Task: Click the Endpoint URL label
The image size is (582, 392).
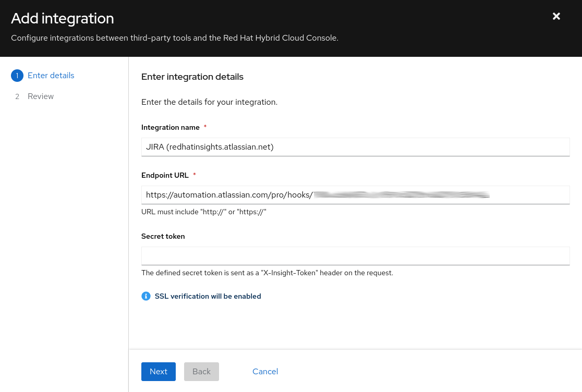Action: pos(165,175)
